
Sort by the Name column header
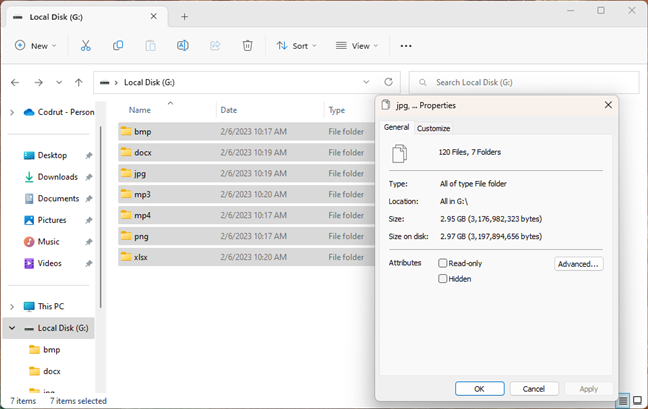(x=140, y=110)
